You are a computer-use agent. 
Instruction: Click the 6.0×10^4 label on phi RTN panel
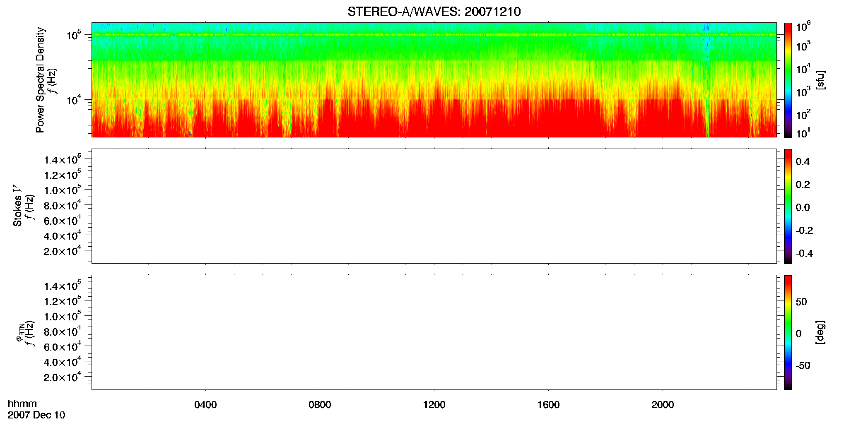63,346
